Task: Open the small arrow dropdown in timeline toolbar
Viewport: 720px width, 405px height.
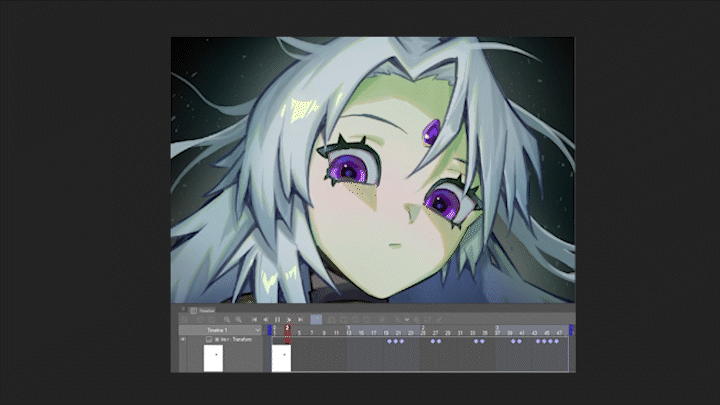Action: [x=407, y=320]
